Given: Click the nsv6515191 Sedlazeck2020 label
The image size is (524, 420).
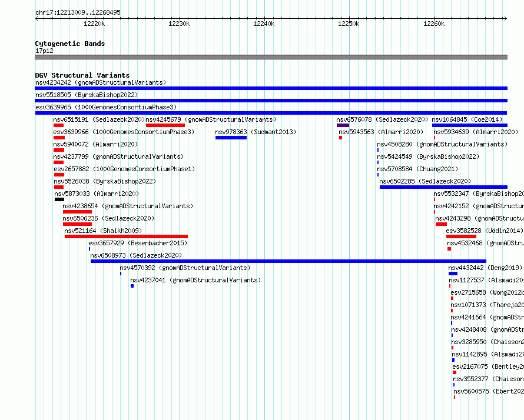Looking at the screenshot, I should click(x=99, y=119).
